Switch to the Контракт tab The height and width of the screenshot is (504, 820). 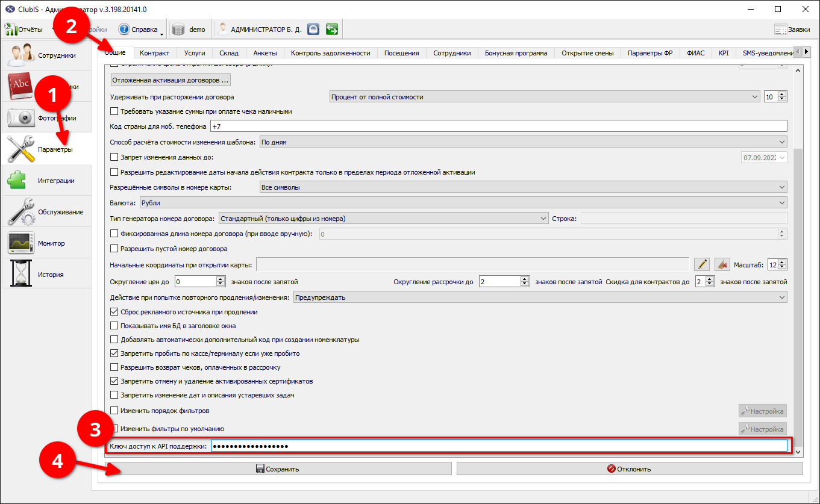(155, 53)
